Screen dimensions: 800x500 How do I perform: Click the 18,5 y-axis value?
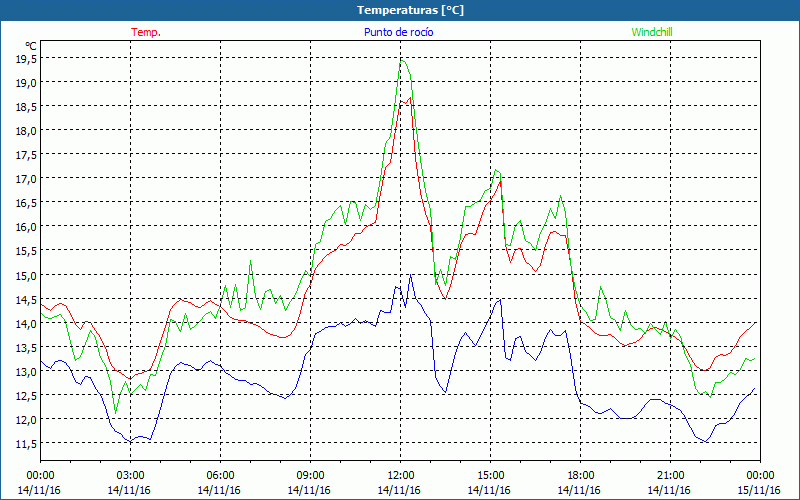click(x=26, y=107)
